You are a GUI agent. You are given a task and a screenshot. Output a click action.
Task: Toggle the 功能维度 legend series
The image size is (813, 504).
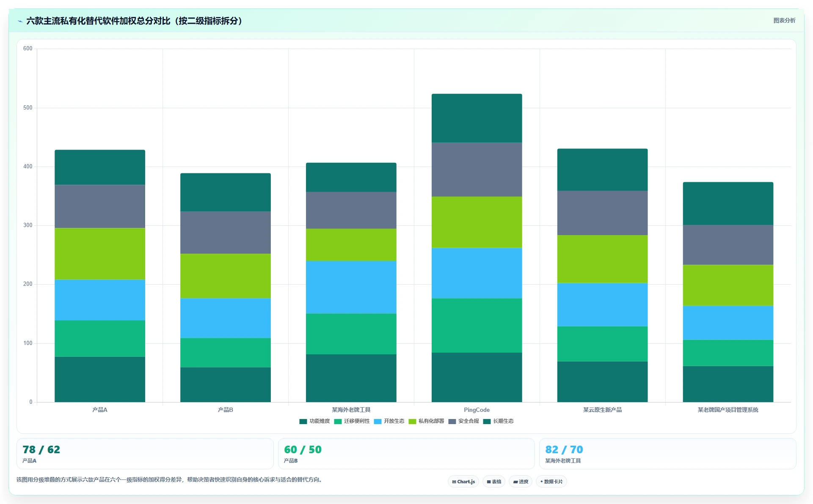[314, 421]
